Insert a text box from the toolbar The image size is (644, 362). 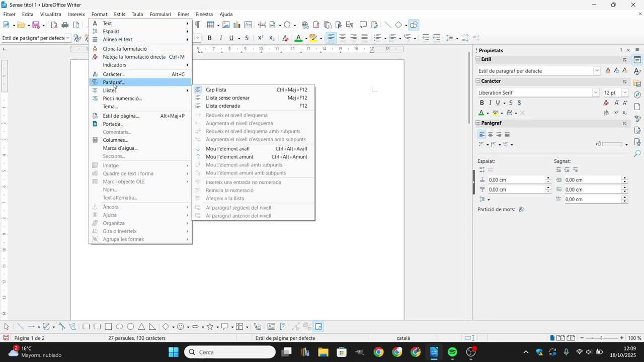248,25
